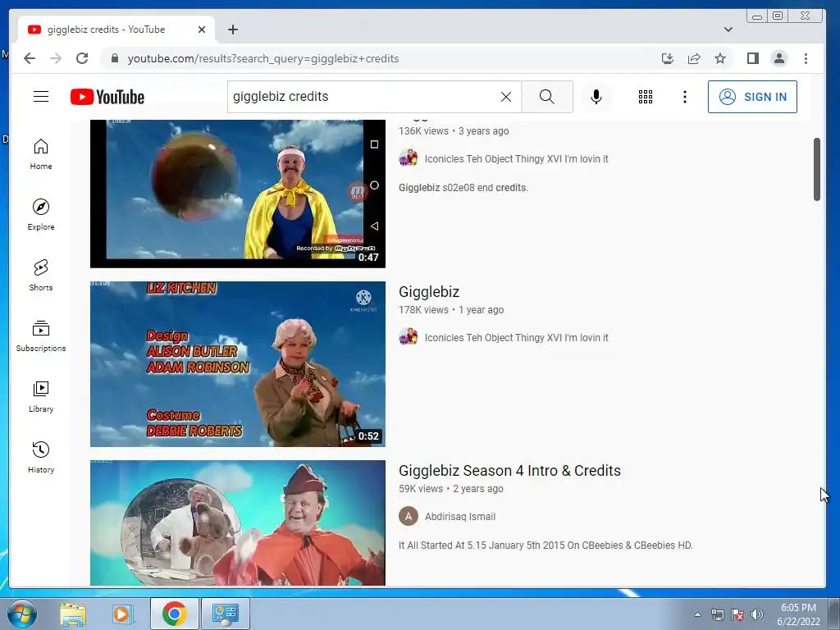
Task: Open Explore in sidebar
Action: click(x=41, y=215)
